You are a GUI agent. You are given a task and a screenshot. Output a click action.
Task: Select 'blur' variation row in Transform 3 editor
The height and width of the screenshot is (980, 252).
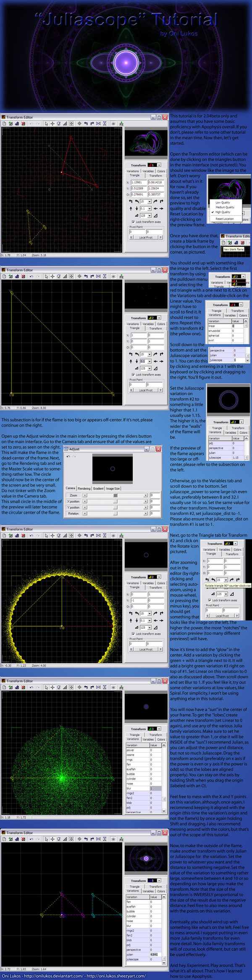click(x=143, y=788)
